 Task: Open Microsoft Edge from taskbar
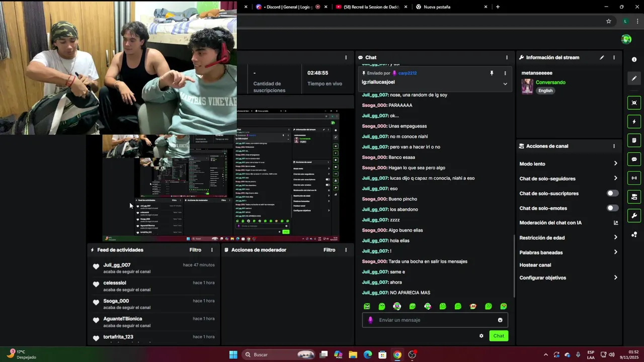[368, 354]
